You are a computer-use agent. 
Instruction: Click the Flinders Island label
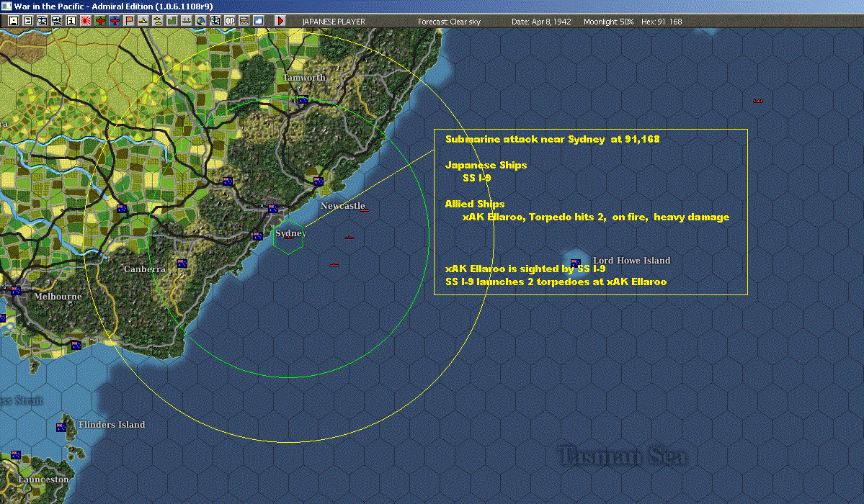[112, 425]
